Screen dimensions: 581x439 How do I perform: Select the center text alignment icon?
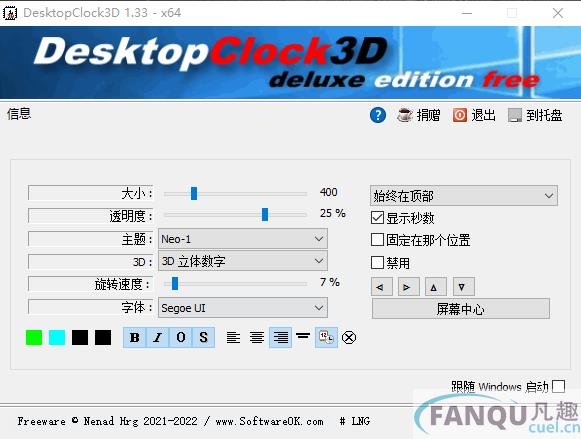coord(256,337)
